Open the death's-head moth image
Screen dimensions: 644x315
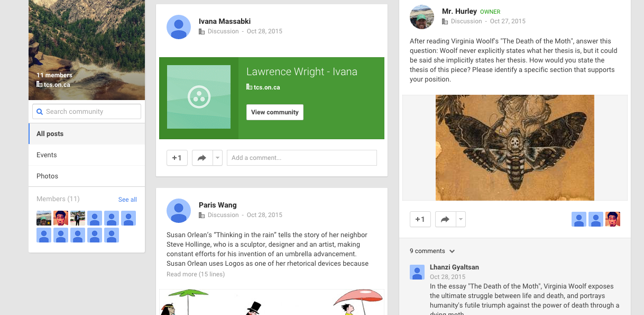515,148
